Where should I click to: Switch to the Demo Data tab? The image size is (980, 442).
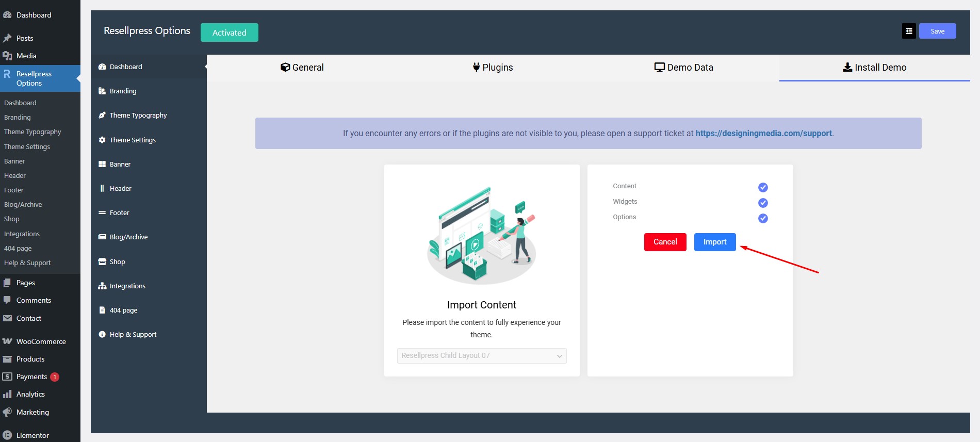[683, 68]
